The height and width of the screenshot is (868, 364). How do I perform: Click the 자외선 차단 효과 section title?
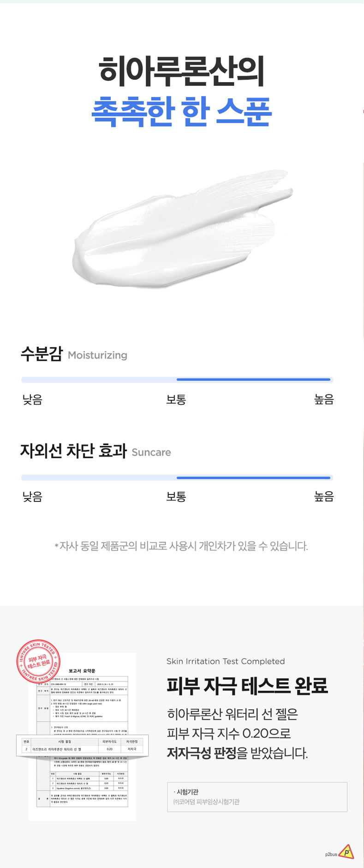[95, 451]
